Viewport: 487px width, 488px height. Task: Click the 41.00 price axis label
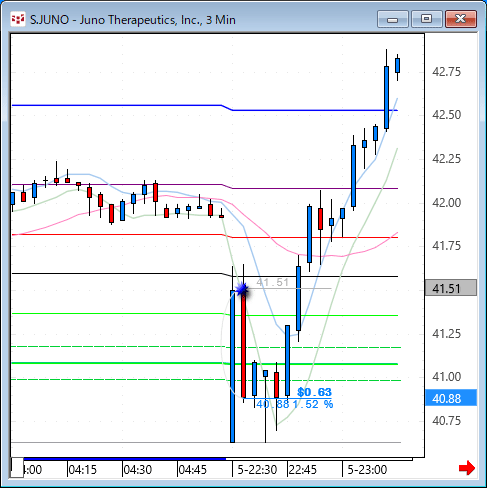pyautogui.click(x=446, y=377)
